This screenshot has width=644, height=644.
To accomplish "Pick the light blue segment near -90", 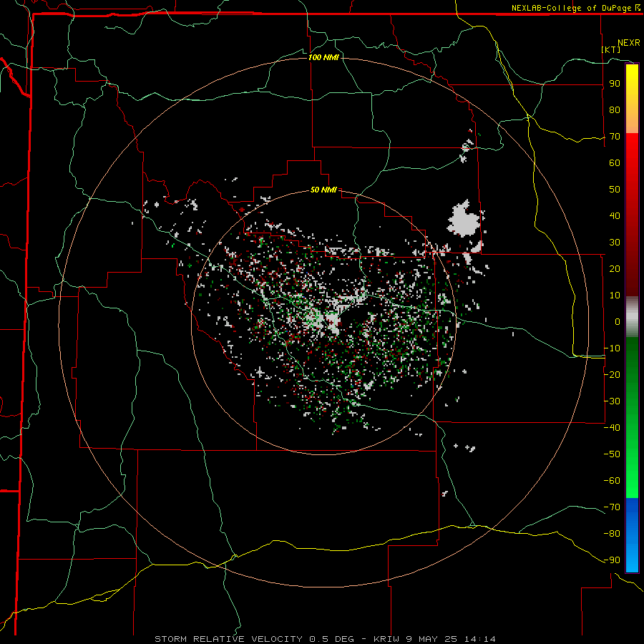I will [632, 559].
